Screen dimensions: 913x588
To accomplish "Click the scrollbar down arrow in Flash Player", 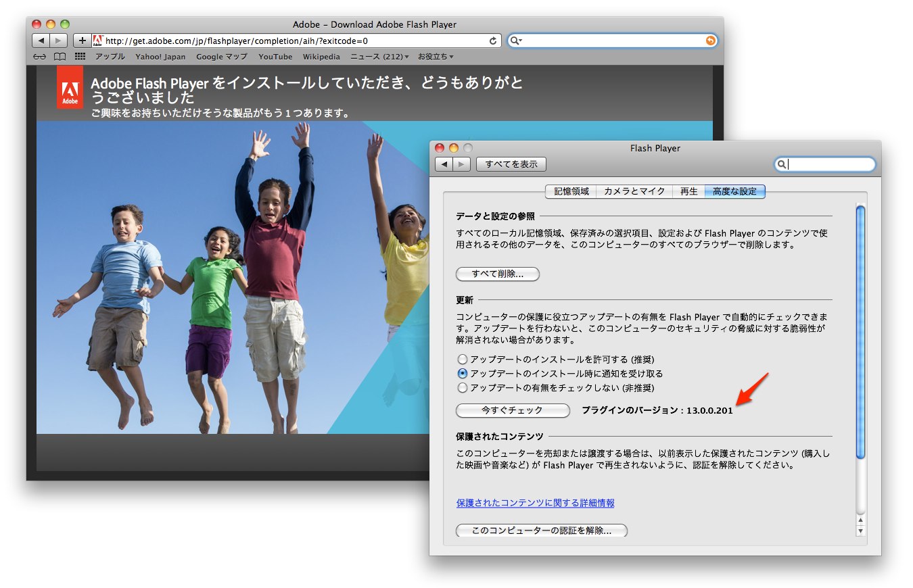I will pos(861,531).
